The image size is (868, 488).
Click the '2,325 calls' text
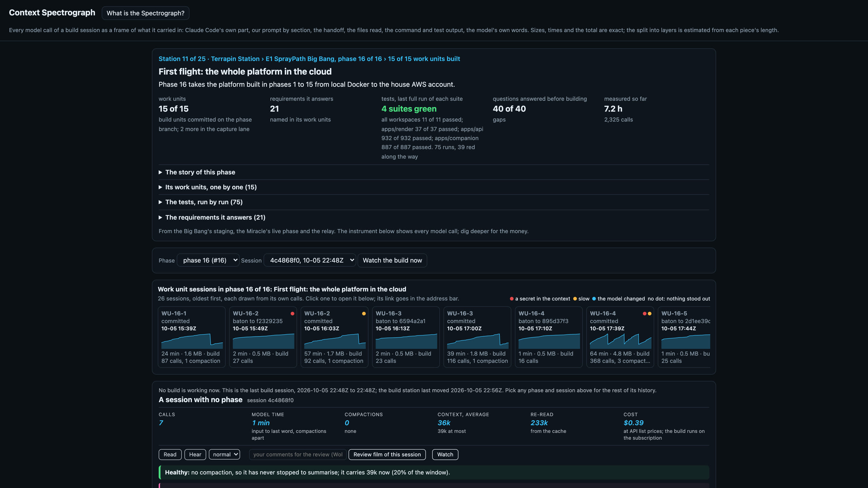click(x=618, y=120)
